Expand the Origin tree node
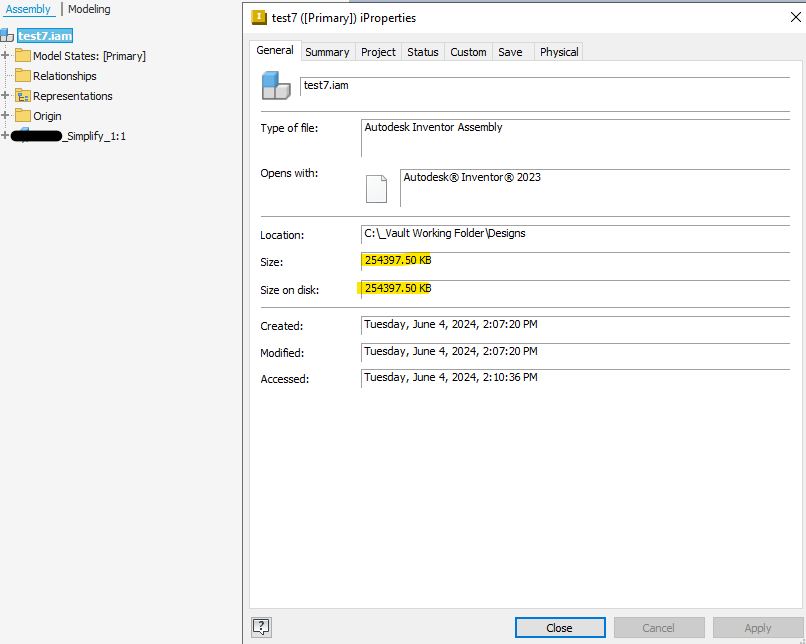Image resolution: width=806 pixels, height=644 pixels. point(5,115)
